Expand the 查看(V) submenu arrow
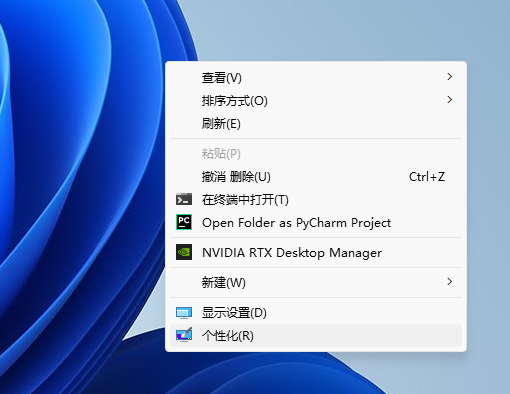This screenshot has width=510, height=394. [x=449, y=77]
